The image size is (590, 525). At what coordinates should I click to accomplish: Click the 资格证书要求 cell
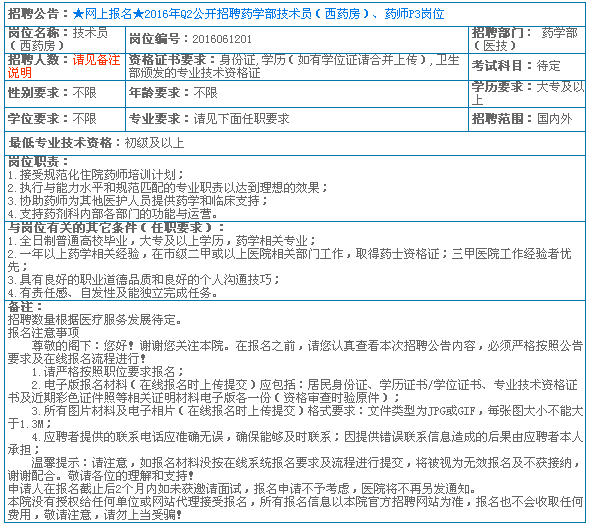point(297,66)
